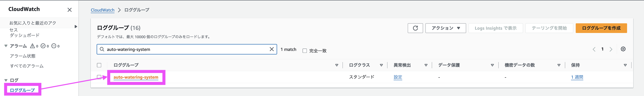Check the auto-watering-system row checkbox
The image size is (644, 96).
pos(99,77)
